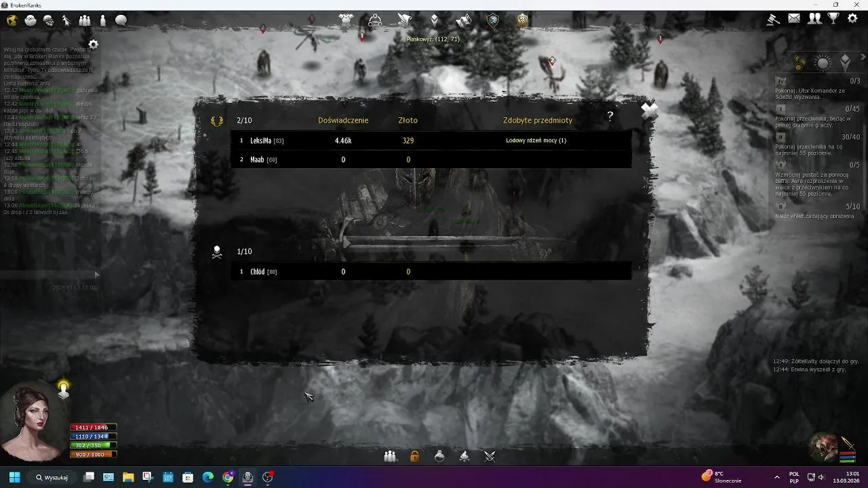Click the quest Pokonaj Utor Komandor 0/3
This screenshot has height=488, width=868.
817,89
